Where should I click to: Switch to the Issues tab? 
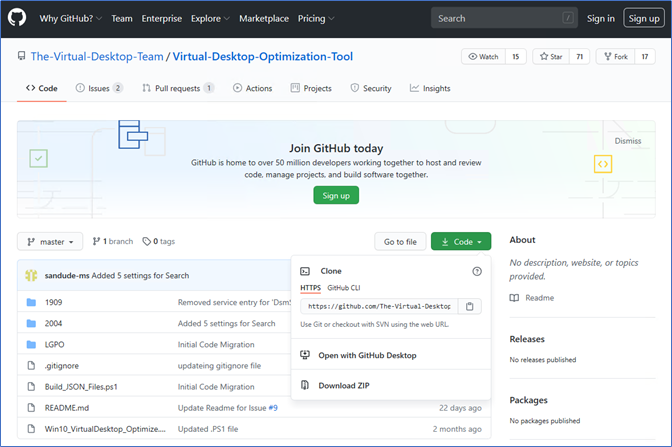99,88
